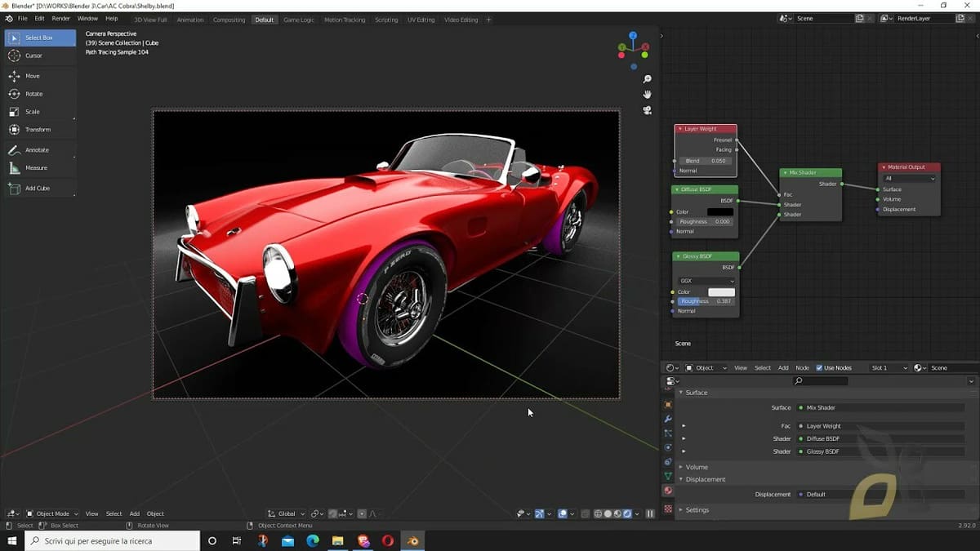980x551 pixels.
Task: Expand the Settings panel
Action: click(x=681, y=510)
